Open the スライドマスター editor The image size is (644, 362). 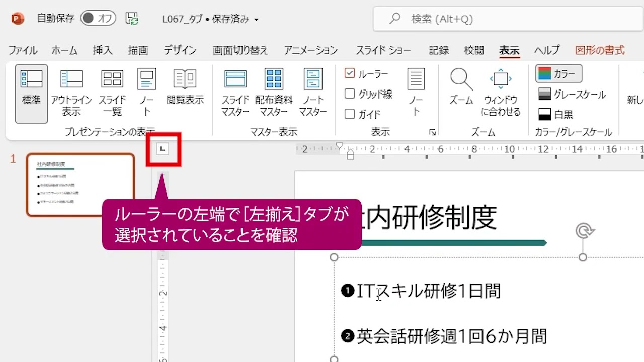coord(234,93)
